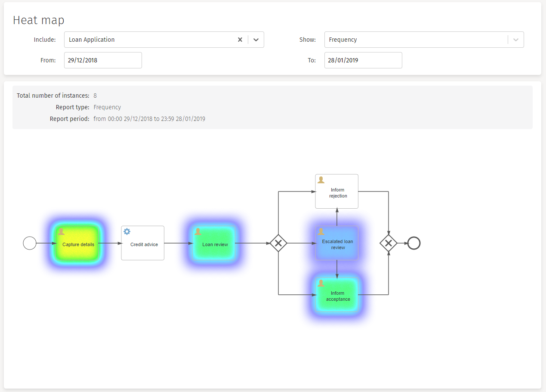
Task: Click the gear icon on Credit advice
Action: (127, 231)
